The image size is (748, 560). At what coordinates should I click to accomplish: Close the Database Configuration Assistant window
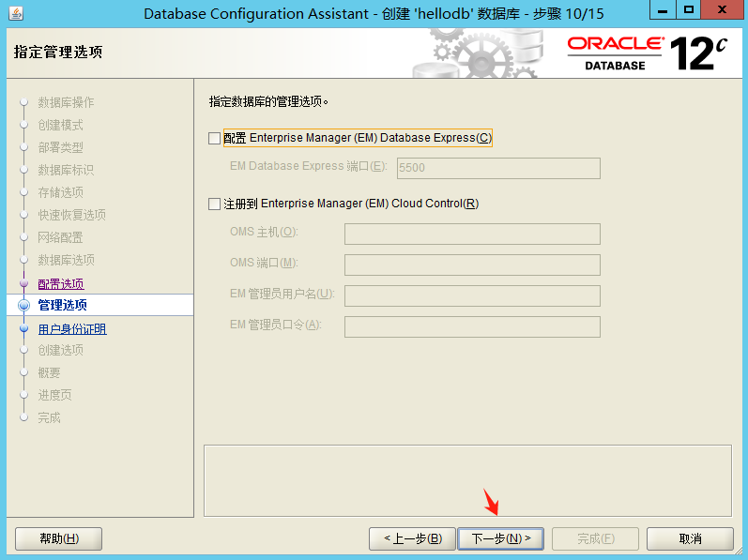click(x=722, y=10)
